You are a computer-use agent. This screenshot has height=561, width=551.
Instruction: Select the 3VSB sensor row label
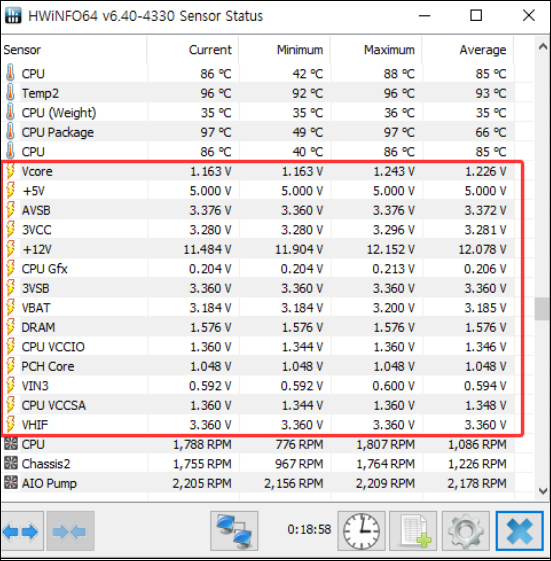point(35,288)
